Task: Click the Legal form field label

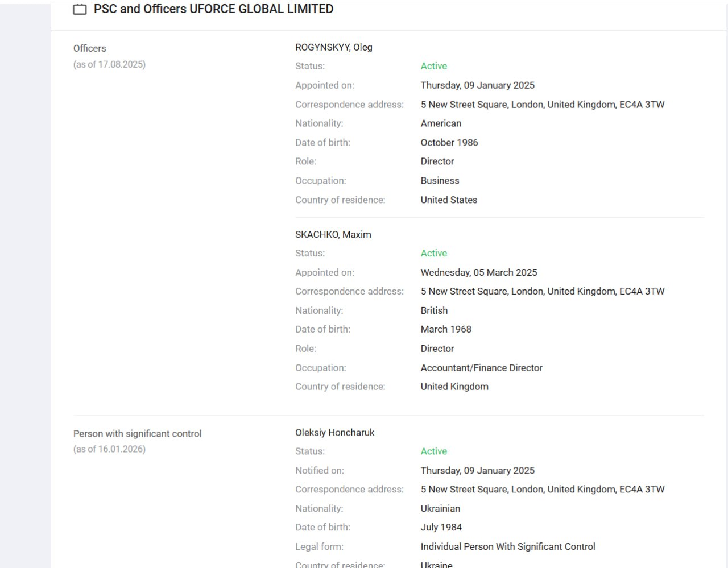Action: point(320,547)
